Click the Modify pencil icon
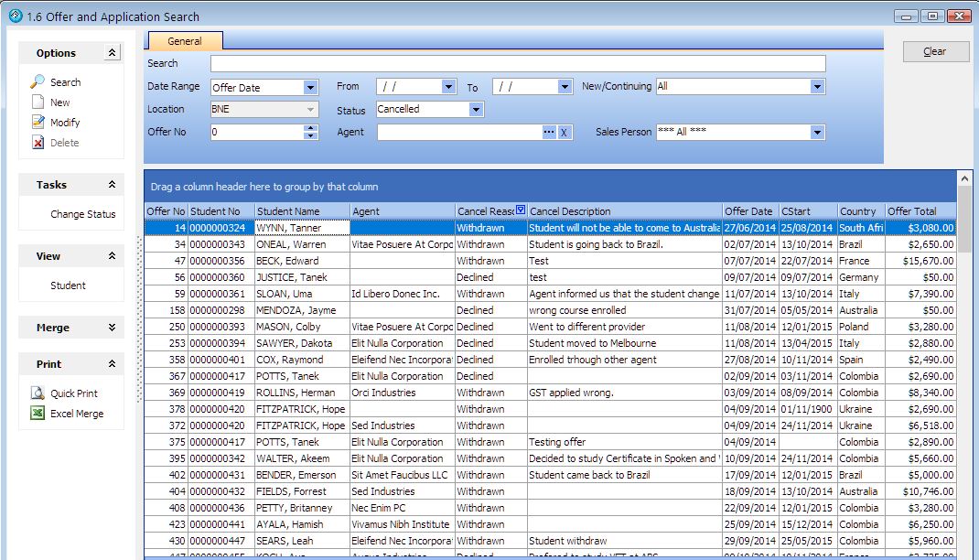Screen dimensions: 979x560 click(x=38, y=122)
